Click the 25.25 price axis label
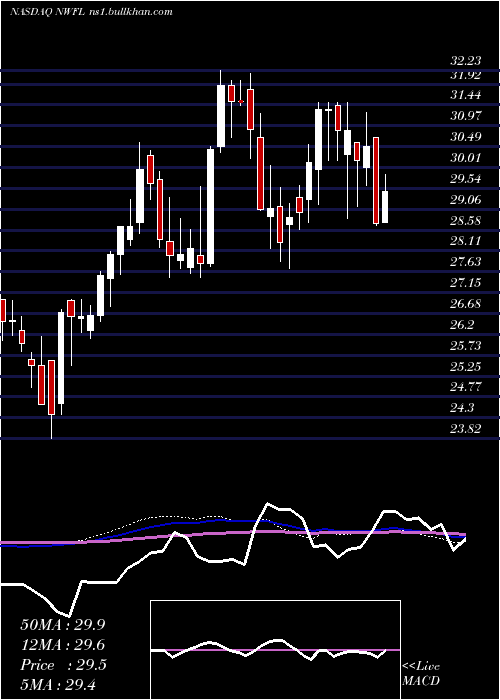 click(466, 367)
